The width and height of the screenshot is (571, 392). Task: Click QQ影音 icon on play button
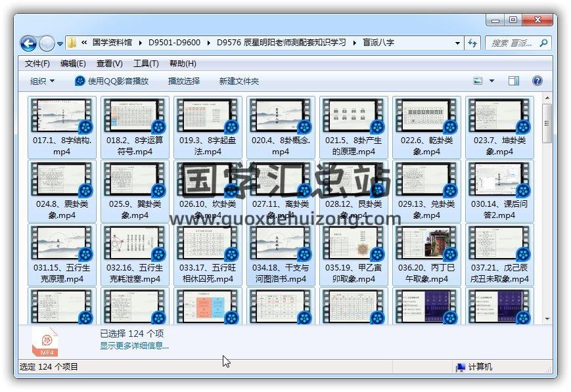80,81
